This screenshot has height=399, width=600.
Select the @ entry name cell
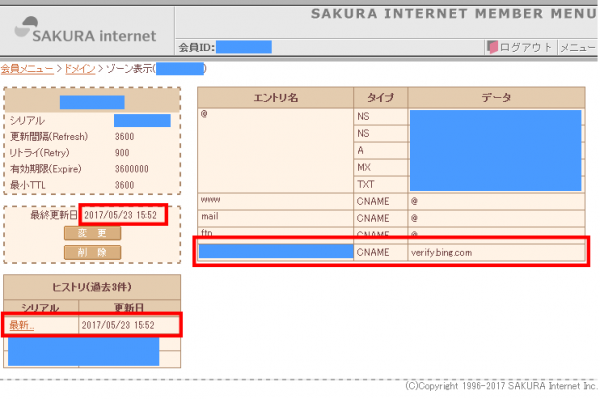point(276,150)
